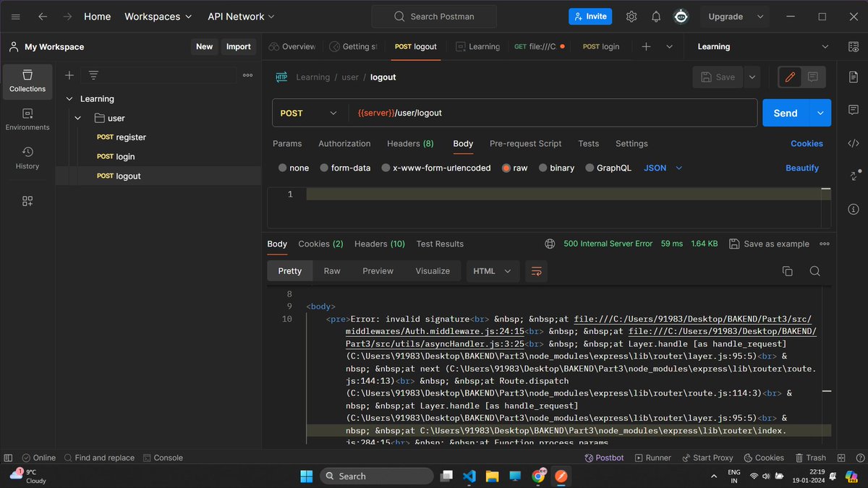This screenshot has width=868, height=488.
Task: Select the none body type
Action: point(283,168)
